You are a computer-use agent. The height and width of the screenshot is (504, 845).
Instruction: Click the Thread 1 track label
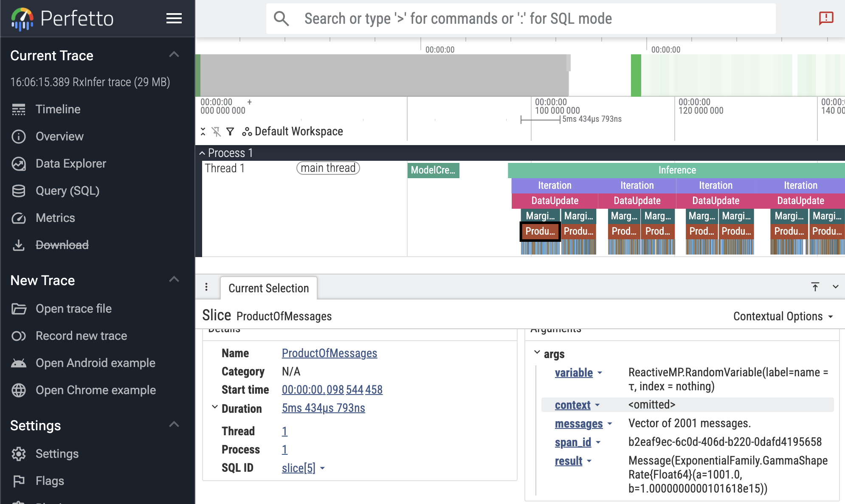(225, 168)
